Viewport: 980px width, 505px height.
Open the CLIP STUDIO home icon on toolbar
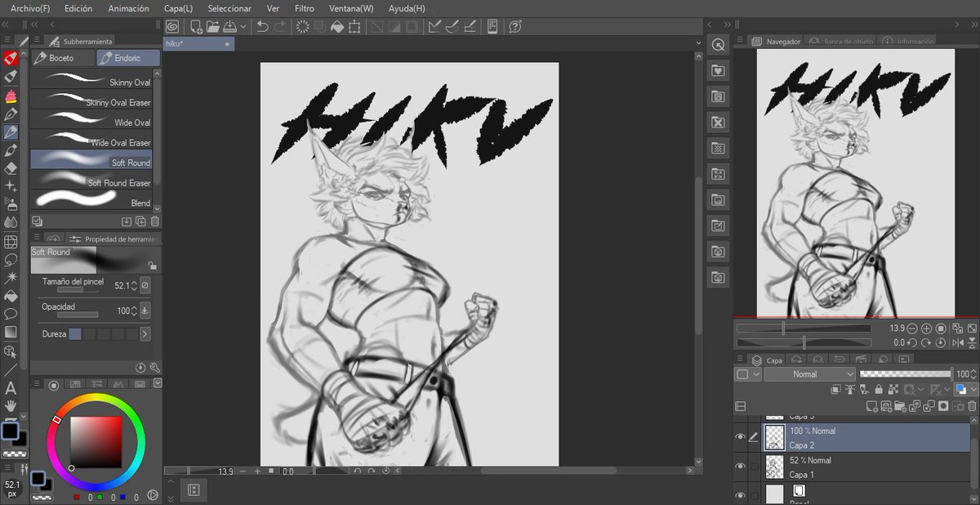[x=173, y=26]
